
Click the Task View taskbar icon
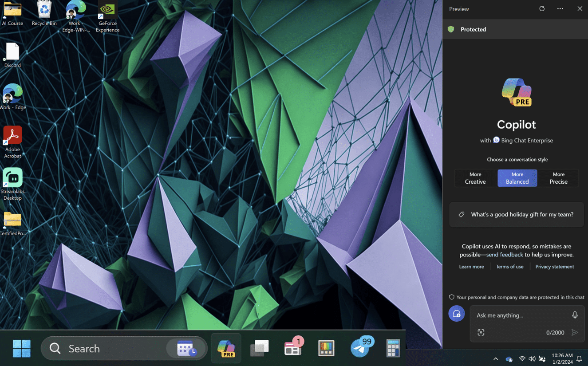coord(260,349)
